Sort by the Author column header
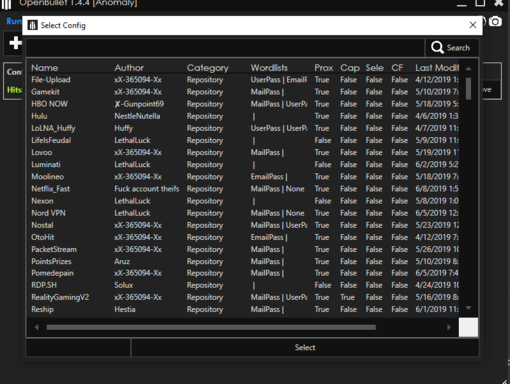This screenshot has width=510, height=384. click(x=129, y=68)
